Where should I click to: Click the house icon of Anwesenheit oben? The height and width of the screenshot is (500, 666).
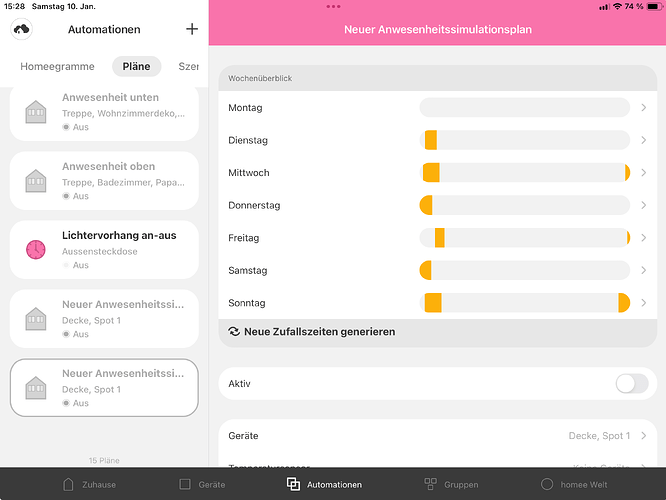click(x=36, y=181)
